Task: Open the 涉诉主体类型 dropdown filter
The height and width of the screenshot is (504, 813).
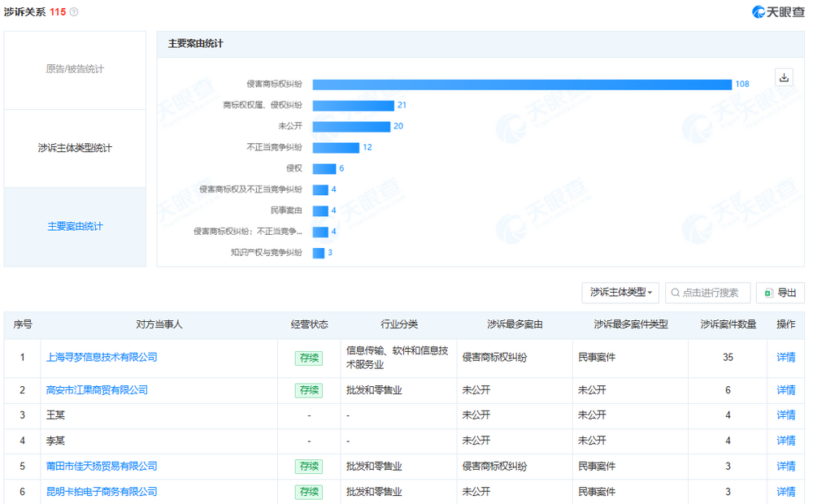Action: click(620, 293)
